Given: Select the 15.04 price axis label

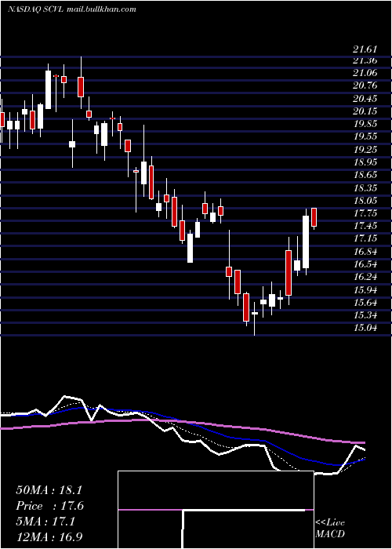Looking at the screenshot, I should click(x=365, y=328).
